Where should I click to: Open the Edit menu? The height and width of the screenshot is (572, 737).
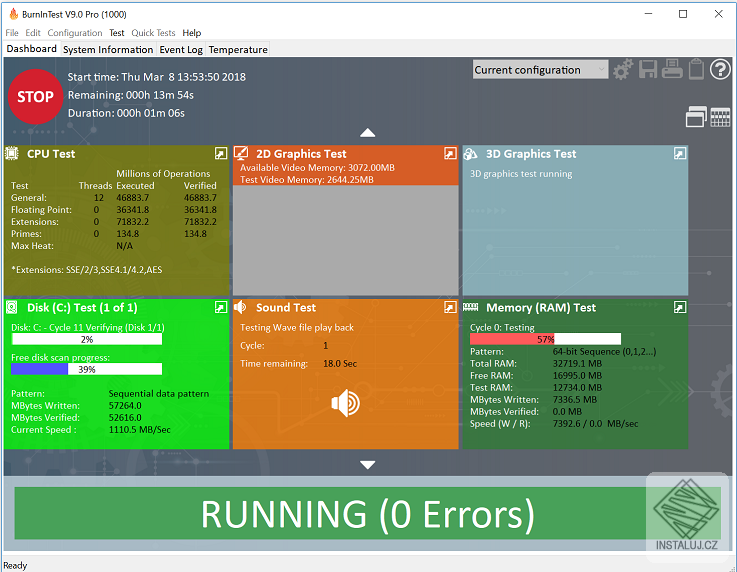click(33, 33)
